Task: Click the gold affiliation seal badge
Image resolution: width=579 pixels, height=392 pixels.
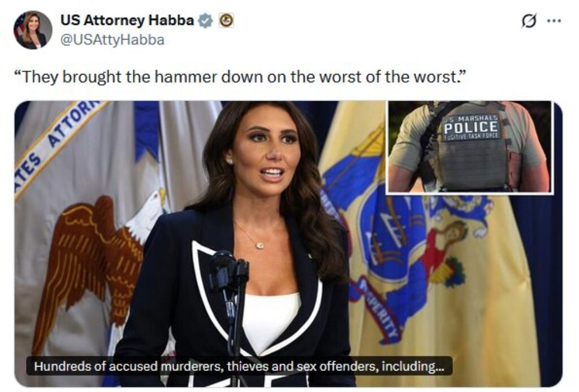Action: click(x=226, y=20)
